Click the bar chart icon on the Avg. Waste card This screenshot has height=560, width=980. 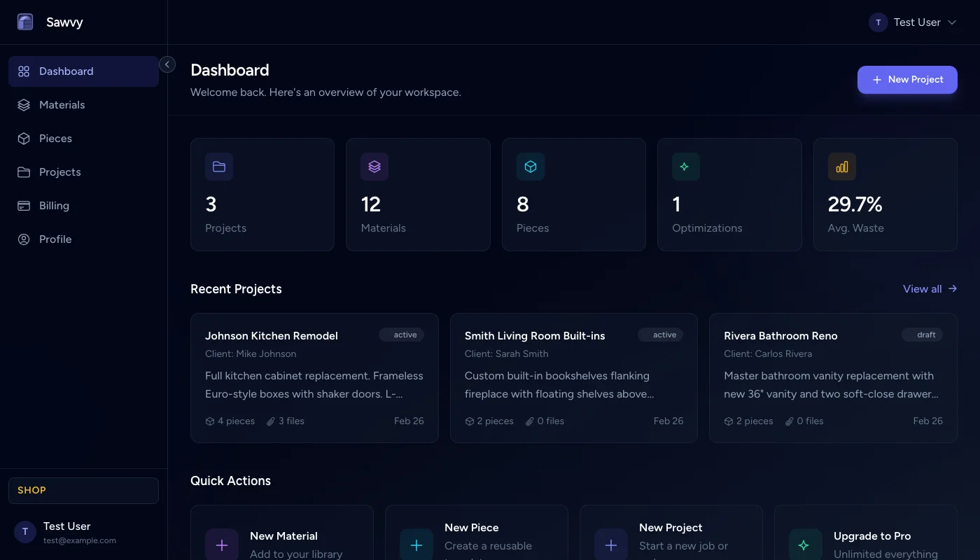point(841,167)
